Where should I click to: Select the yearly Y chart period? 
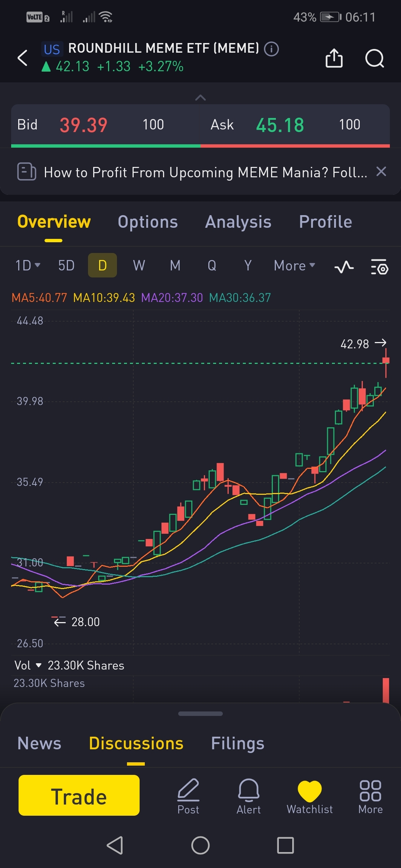248,266
